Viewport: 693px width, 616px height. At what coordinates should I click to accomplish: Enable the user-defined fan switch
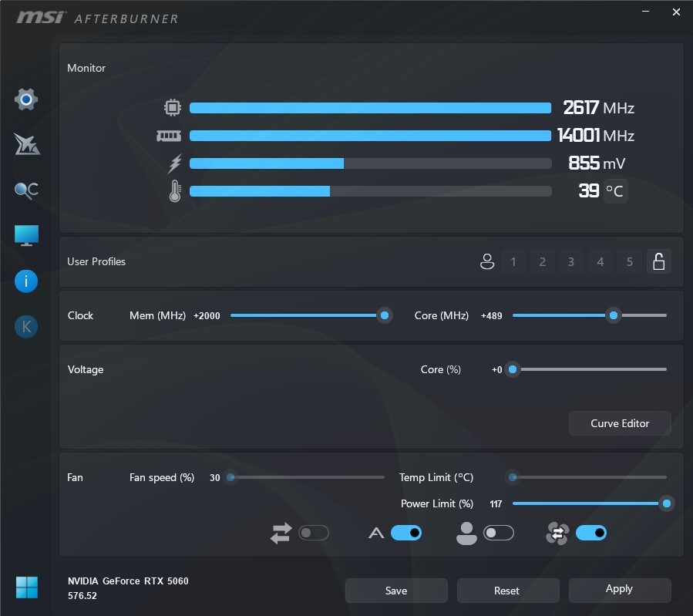(x=499, y=533)
